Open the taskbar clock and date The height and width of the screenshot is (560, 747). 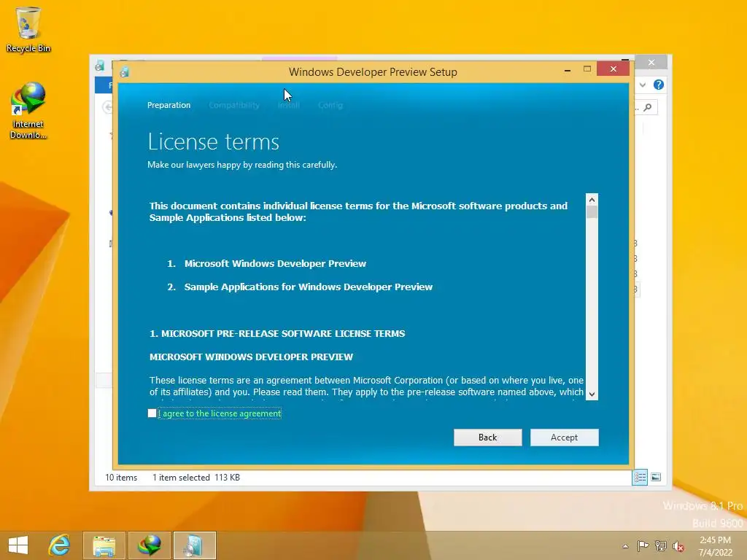point(715,546)
